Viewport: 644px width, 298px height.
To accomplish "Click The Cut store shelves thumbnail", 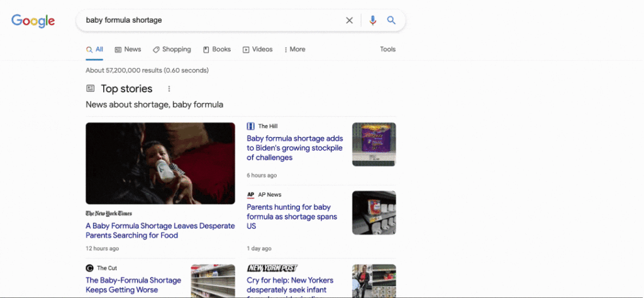I will tap(213, 281).
